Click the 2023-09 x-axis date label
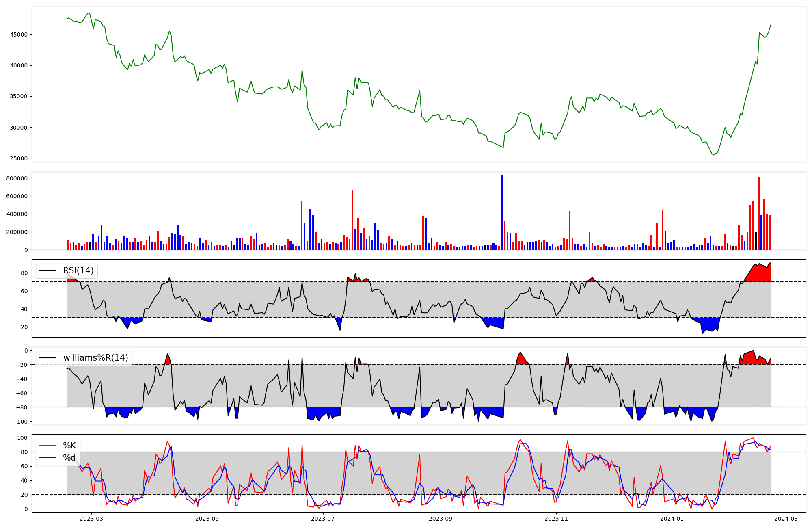The image size is (812, 528). pyautogui.click(x=441, y=519)
